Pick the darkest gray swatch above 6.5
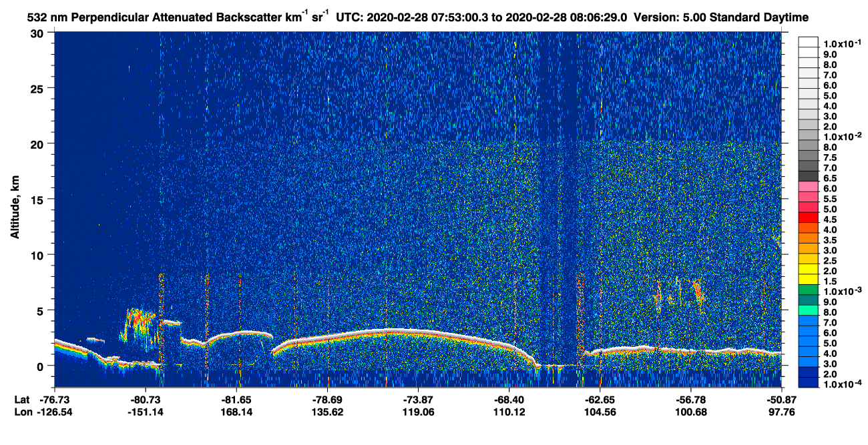This screenshot has width=868, height=445. point(809,176)
